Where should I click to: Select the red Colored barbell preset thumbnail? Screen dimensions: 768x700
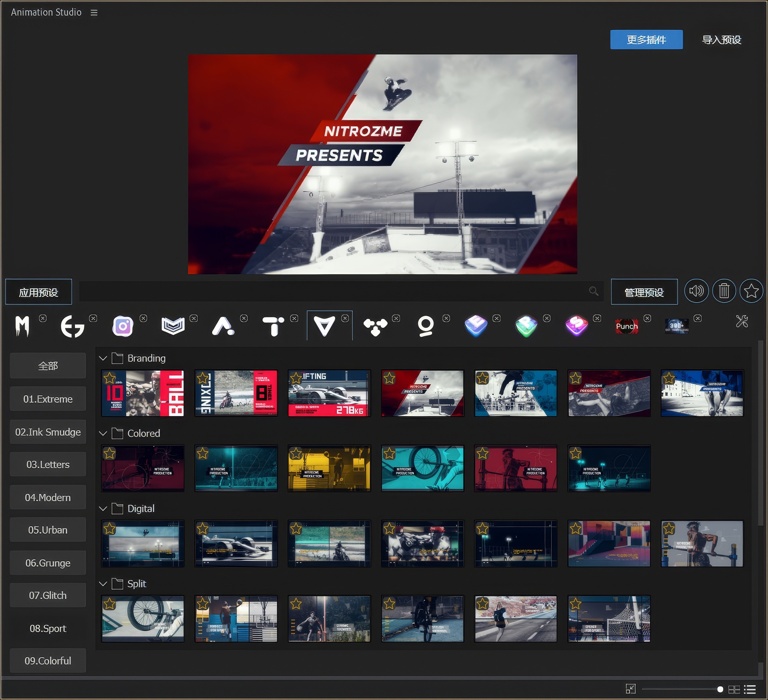[x=516, y=468]
